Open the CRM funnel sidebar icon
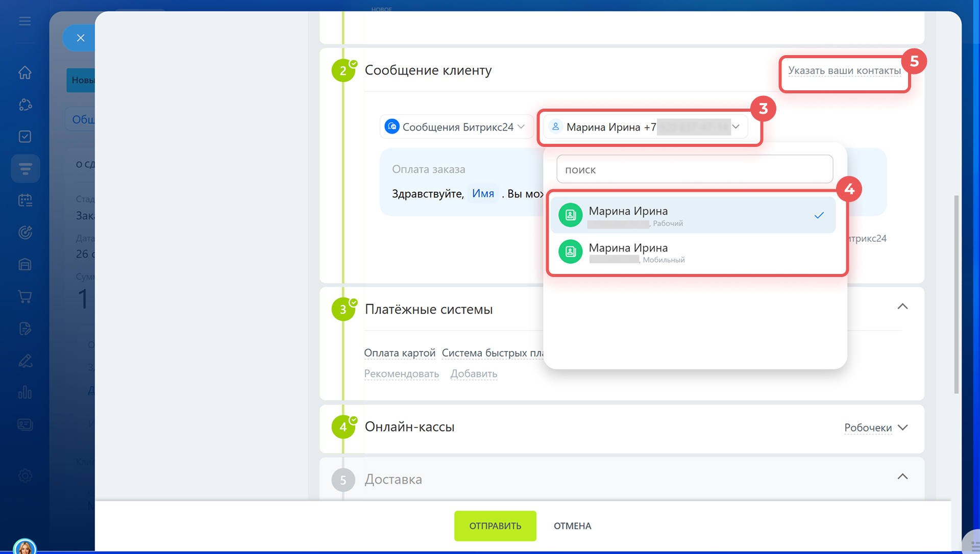Image resolution: width=980 pixels, height=554 pixels. [x=25, y=168]
